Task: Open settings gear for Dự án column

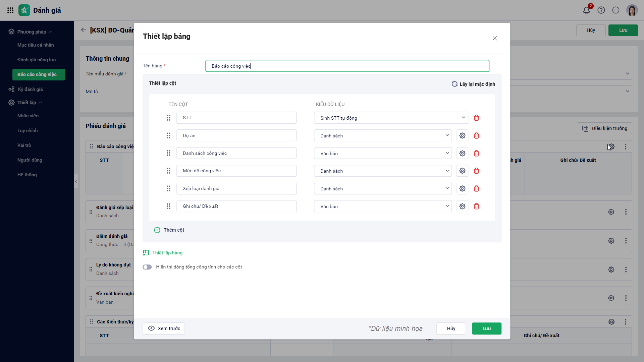Action: point(462,136)
